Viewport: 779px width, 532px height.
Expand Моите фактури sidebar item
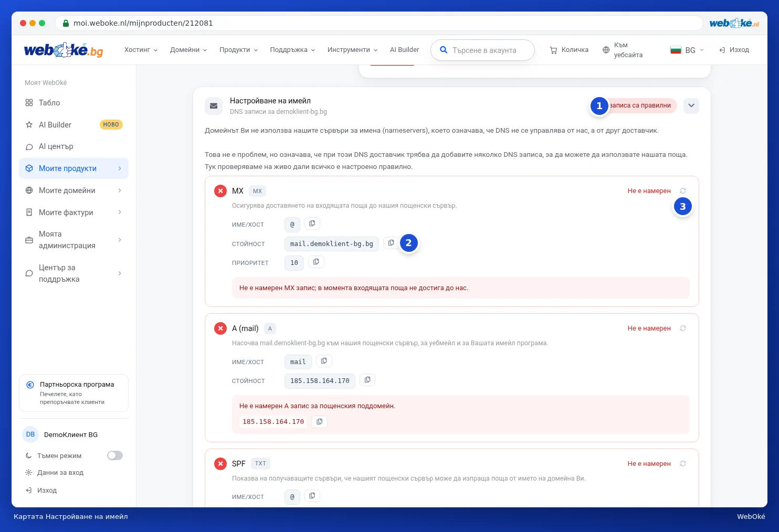(73, 212)
